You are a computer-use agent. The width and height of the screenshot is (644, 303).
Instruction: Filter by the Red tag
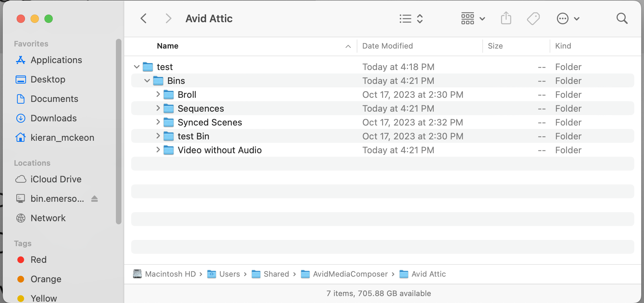pos(39,260)
